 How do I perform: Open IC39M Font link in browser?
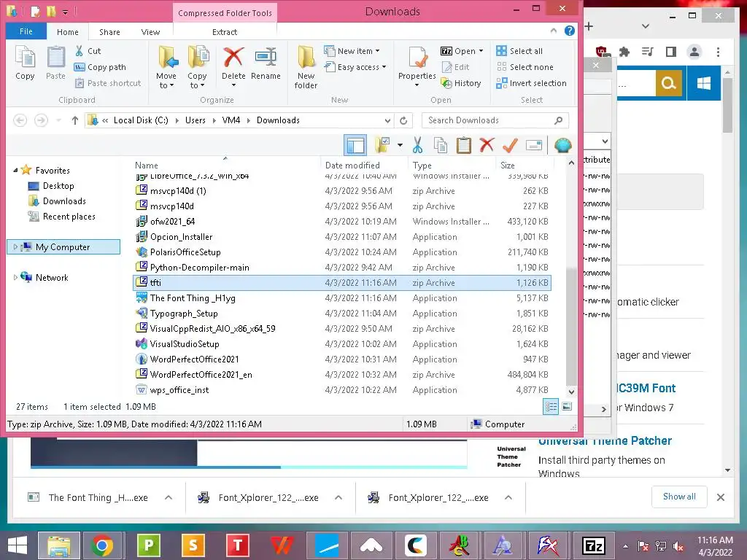click(646, 388)
